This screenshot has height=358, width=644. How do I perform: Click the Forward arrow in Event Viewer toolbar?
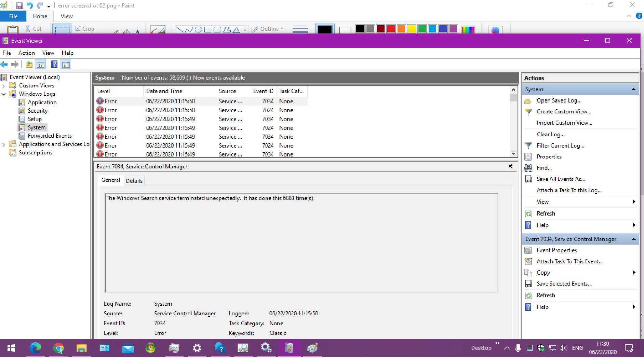[15, 64]
